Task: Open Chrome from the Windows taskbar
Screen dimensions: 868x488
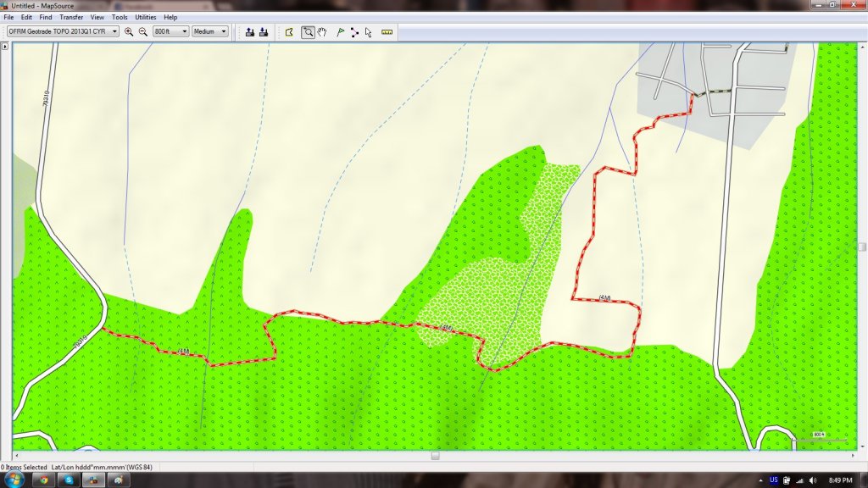Action: (43, 480)
